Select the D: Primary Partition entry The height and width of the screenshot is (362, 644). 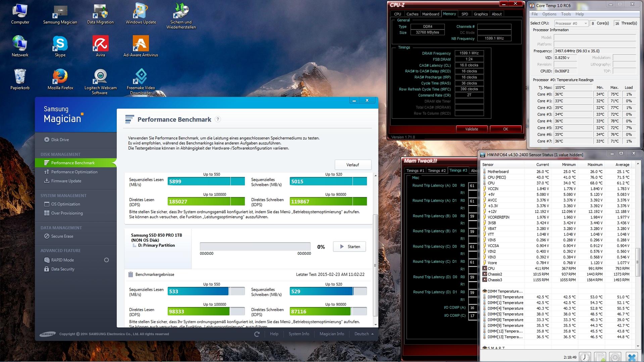click(x=156, y=245)
